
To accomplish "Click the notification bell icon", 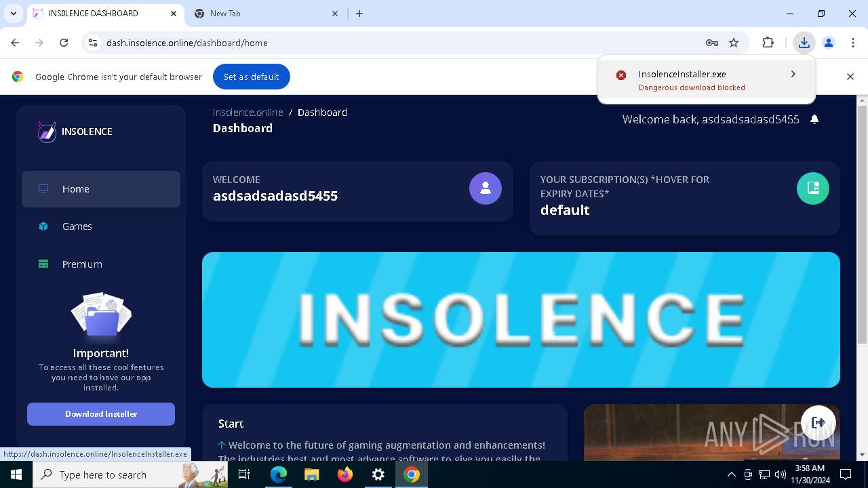I will [x=814, y=119].
